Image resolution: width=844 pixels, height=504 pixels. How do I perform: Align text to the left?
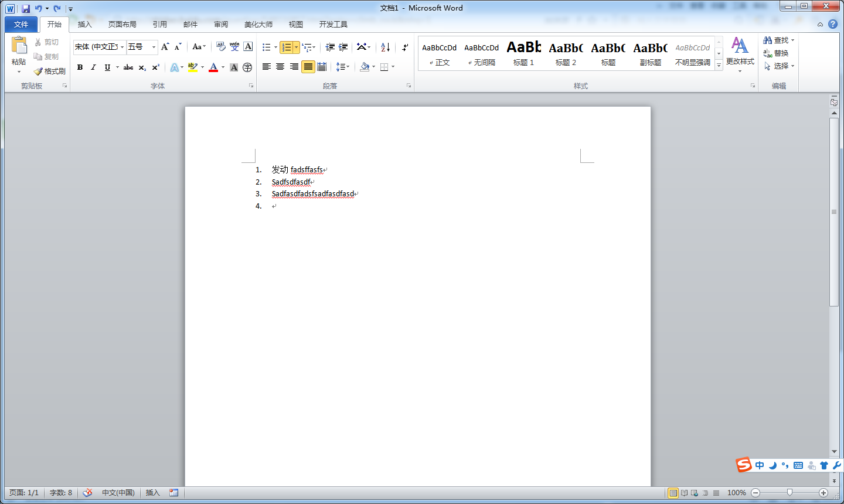pos(267,67)
